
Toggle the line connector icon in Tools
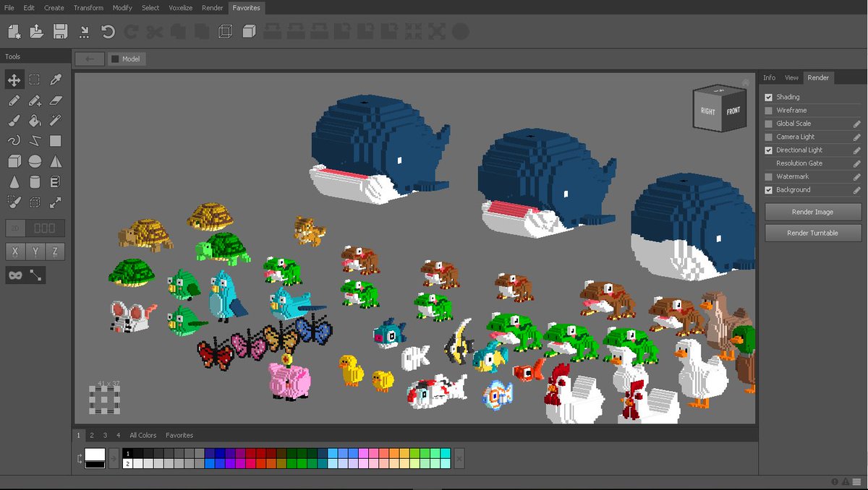(x=35, y=275)
